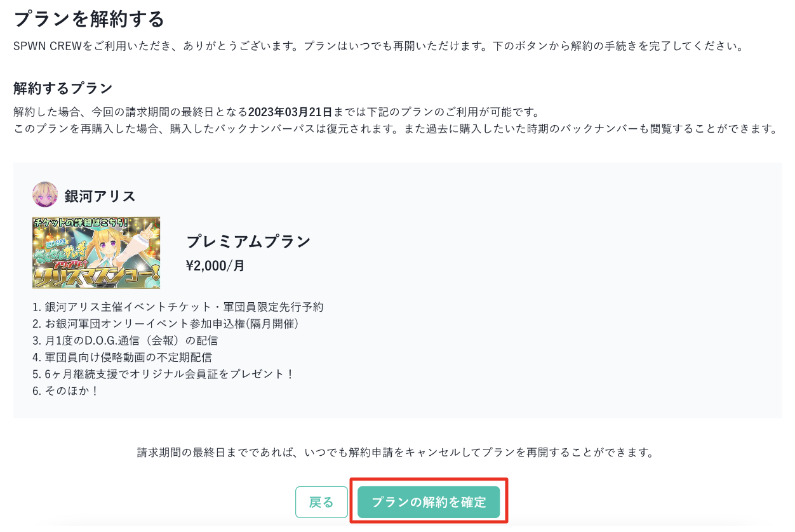Screen dimensions: 795x532
Task: Go back using the 戻る button
Action: 321,502
